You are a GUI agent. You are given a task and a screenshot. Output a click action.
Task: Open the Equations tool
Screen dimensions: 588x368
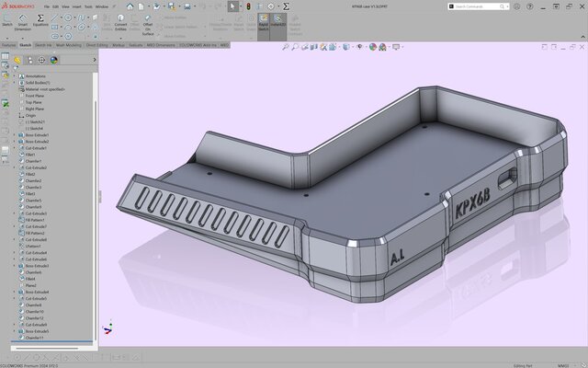(40, 24)
